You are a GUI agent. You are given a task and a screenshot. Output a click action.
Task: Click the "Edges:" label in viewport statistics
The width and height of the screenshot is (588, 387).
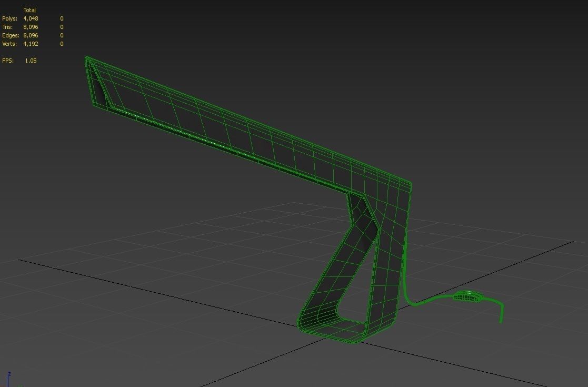tap(11, 35)
